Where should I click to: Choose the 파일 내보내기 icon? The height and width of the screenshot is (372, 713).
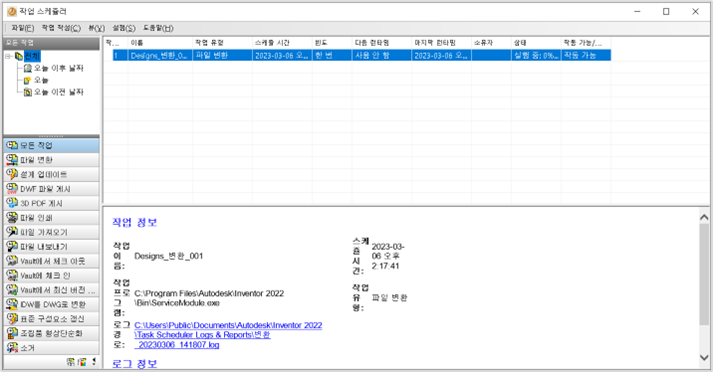(12, 246)
